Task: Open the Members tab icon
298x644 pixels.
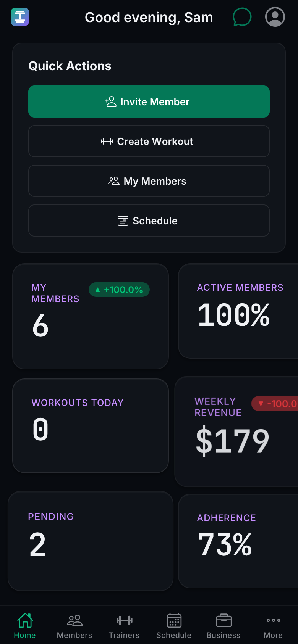Action: (x=74, y=626)
